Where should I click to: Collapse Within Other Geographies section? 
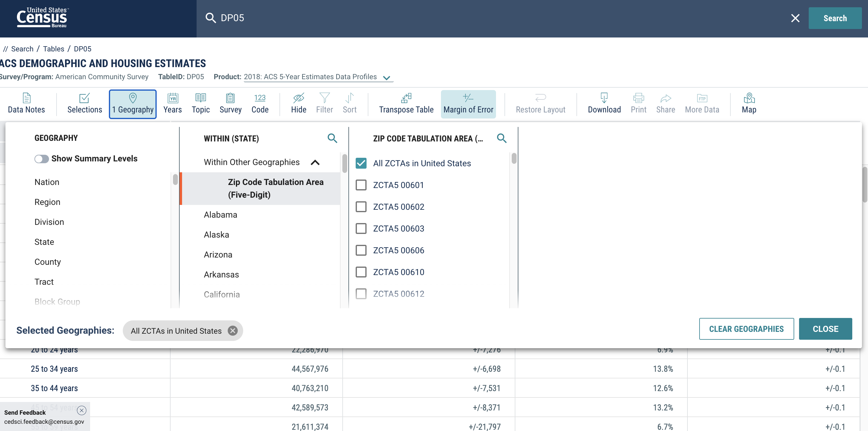(x=315, y=162)
